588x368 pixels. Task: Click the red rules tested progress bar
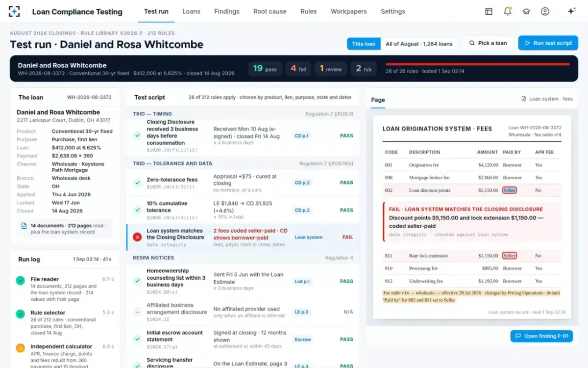(x=478, y=64)
